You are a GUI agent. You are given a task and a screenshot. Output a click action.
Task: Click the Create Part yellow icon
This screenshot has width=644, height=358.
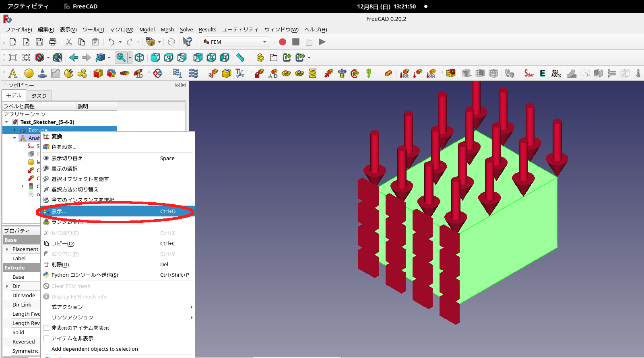point(260,58)
